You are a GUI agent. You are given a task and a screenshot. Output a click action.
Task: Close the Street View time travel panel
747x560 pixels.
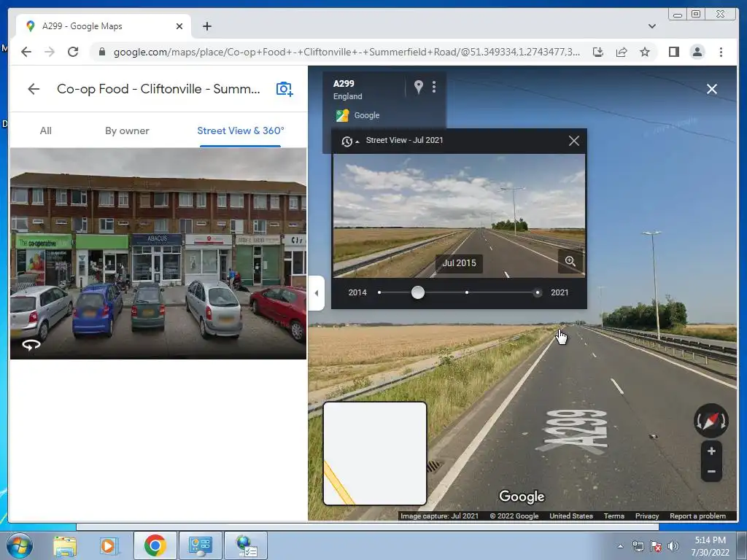coord(574,141)
